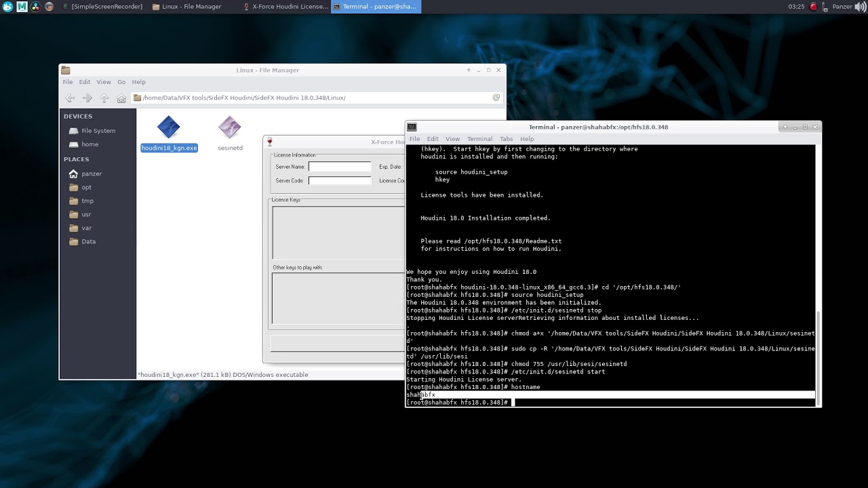Click the File Manager location path bar
The width and height of the screenshot is (868, 488).
pos(317,98)
